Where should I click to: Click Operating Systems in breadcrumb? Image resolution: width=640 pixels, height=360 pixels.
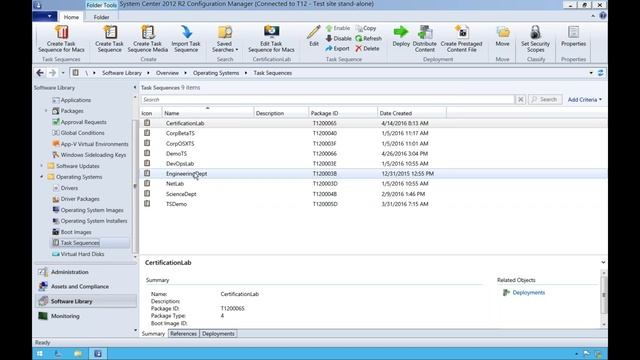[x=216, y=73]
